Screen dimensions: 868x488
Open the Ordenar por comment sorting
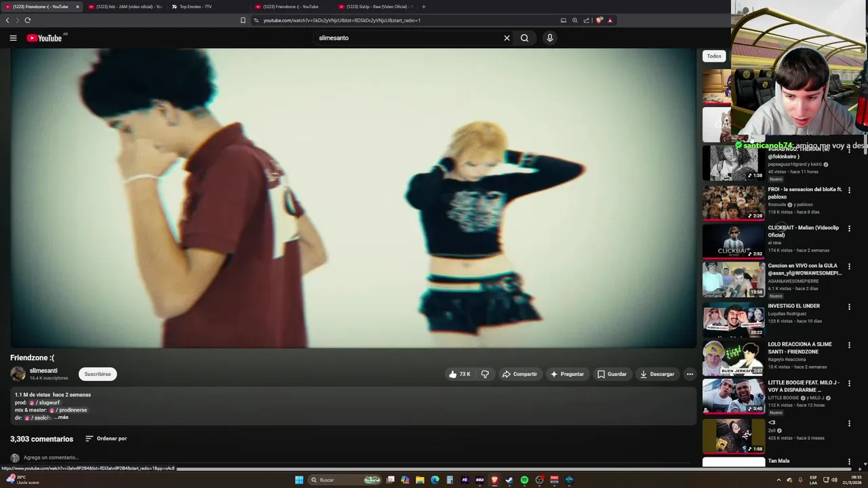106,439
